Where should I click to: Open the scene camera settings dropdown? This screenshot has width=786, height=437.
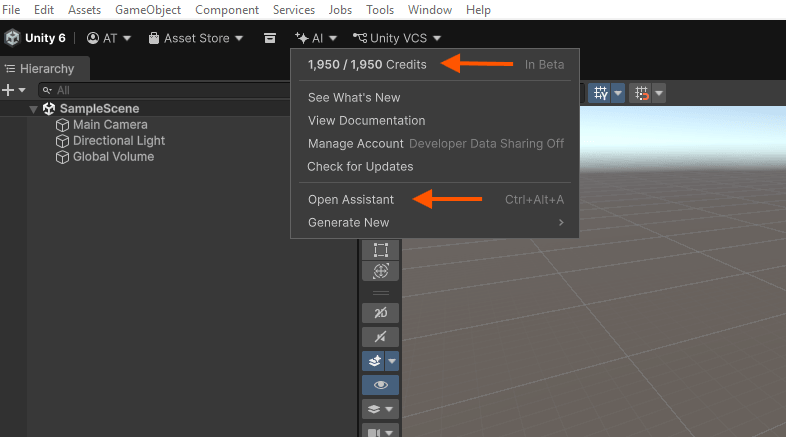coord(380,431)
